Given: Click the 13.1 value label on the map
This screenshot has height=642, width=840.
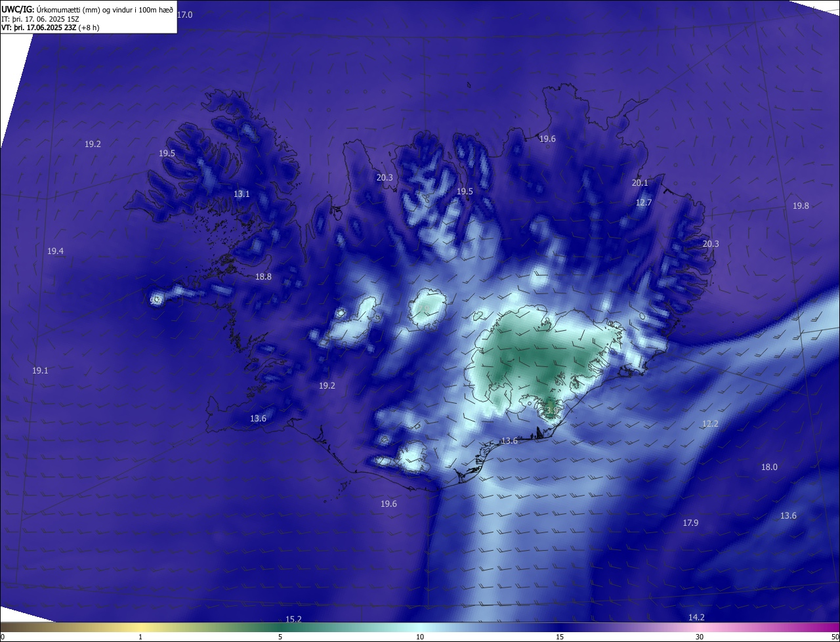Looking at the screenshot, I should [x=241, y=194].
